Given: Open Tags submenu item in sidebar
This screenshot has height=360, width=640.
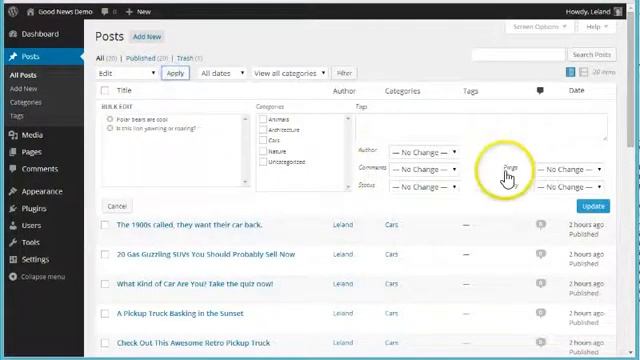Looking at the screenshot, I should [x=16, y=116].
